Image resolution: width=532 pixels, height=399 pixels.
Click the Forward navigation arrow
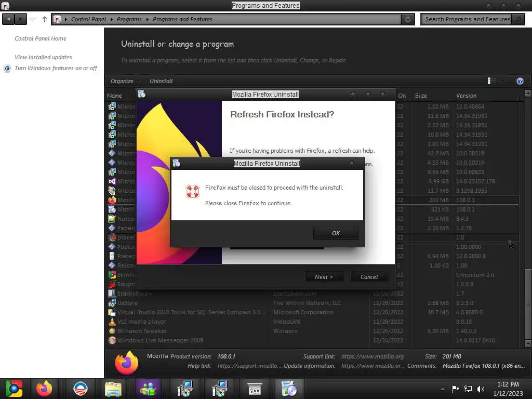(x=21, y=19)
